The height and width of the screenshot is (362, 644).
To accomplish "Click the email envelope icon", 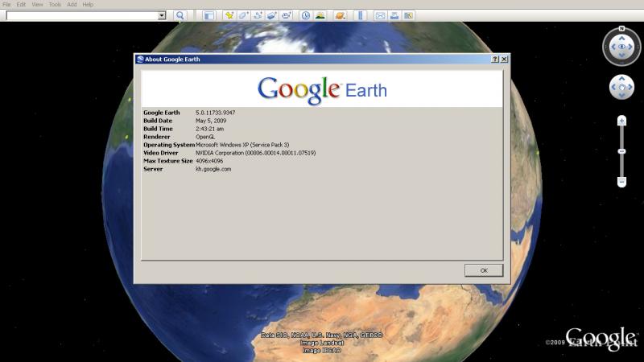I will click(380, 15).
